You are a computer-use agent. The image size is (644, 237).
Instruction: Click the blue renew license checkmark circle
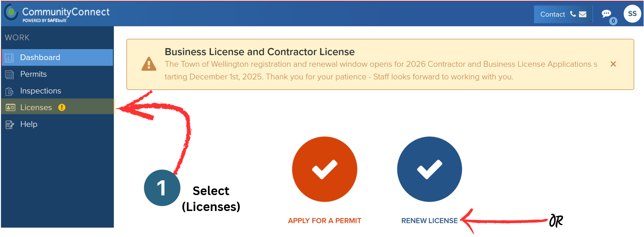[429, 169]
